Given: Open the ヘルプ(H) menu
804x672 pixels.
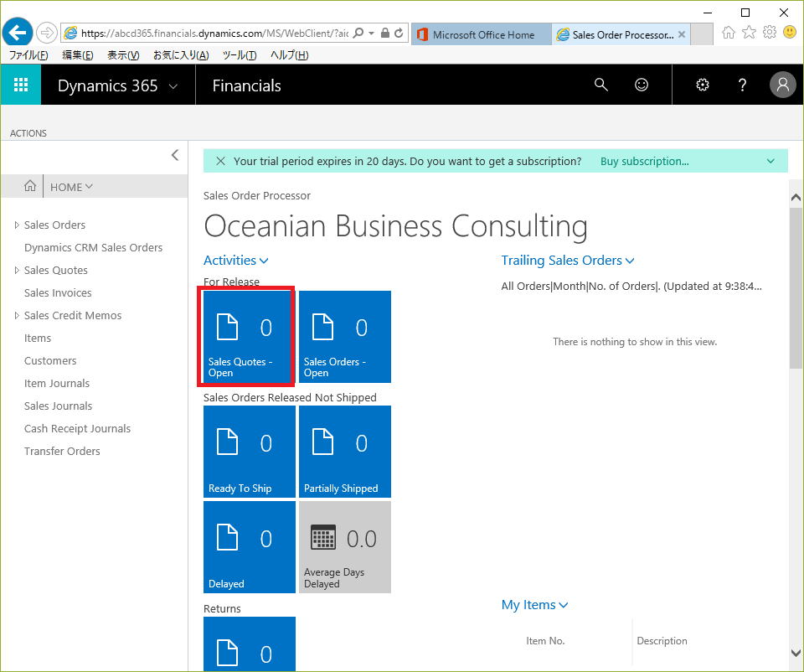Looking at the screenshot, I should pos(290,55).
